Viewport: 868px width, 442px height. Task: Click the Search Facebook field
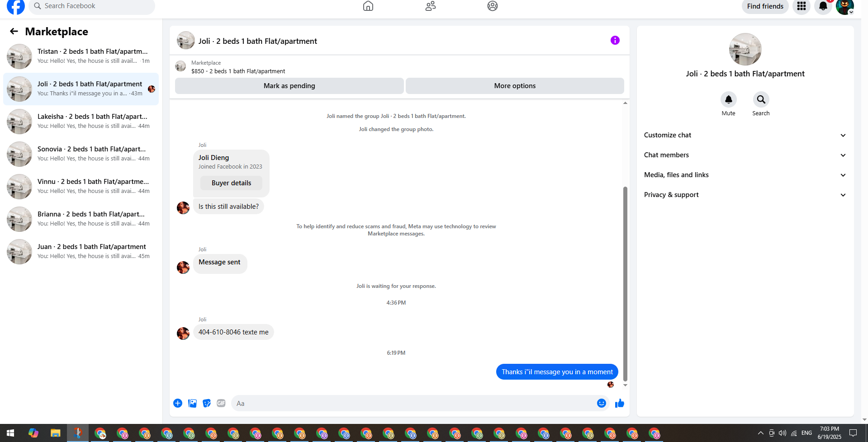[92, 6]
